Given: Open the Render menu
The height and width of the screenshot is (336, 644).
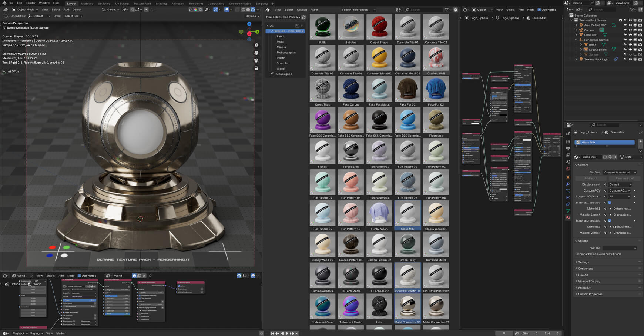Looking at the screenshot, I should 30,3.
